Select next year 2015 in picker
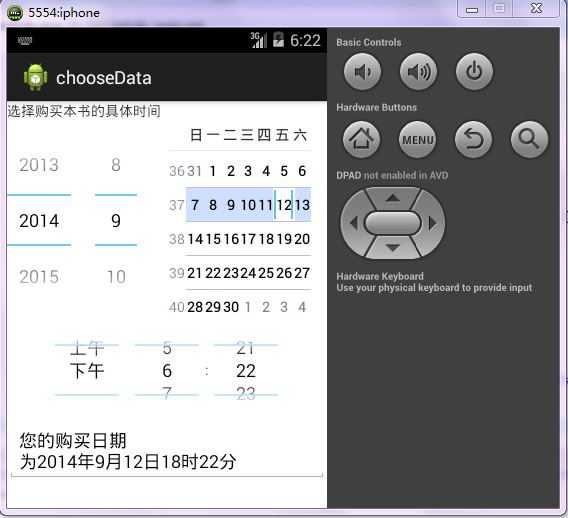Screen dimensions: 568x518 point(39,277)
